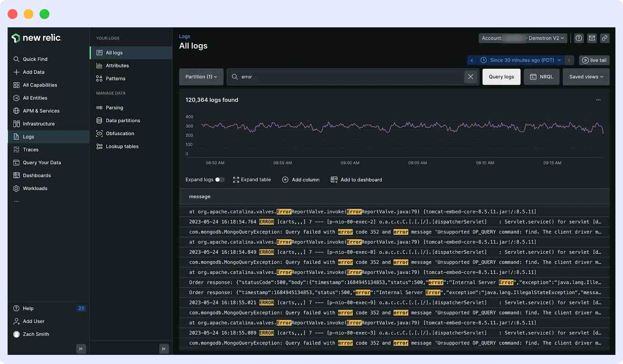This screenshot has width=623, height=364.
Task: Enable the Expand logs toggle
Action: click(x=220, y=180)
